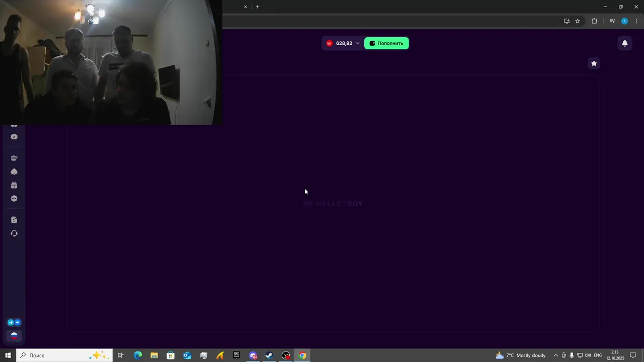Open File Explorer from taskbar
The width and height of the screenshot is (644, 362).
coord(154,355)
